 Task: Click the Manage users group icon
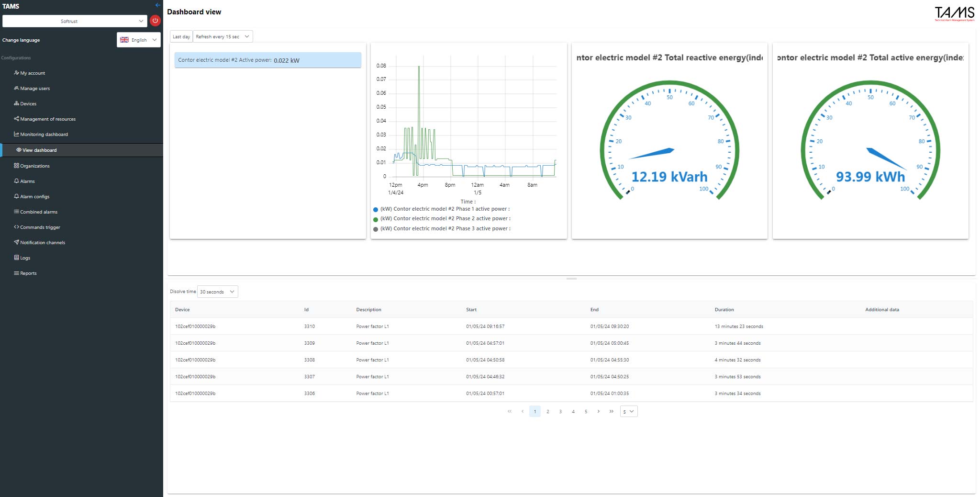point(16,88)
